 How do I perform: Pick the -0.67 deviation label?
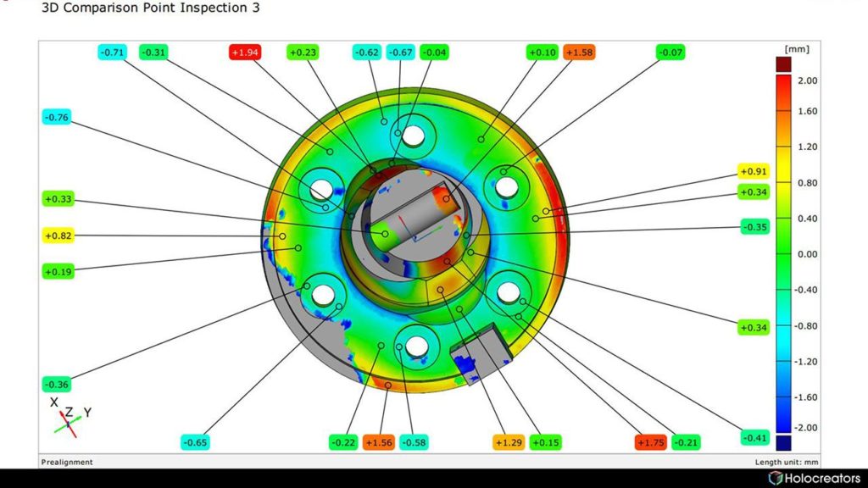pos(400,53)
